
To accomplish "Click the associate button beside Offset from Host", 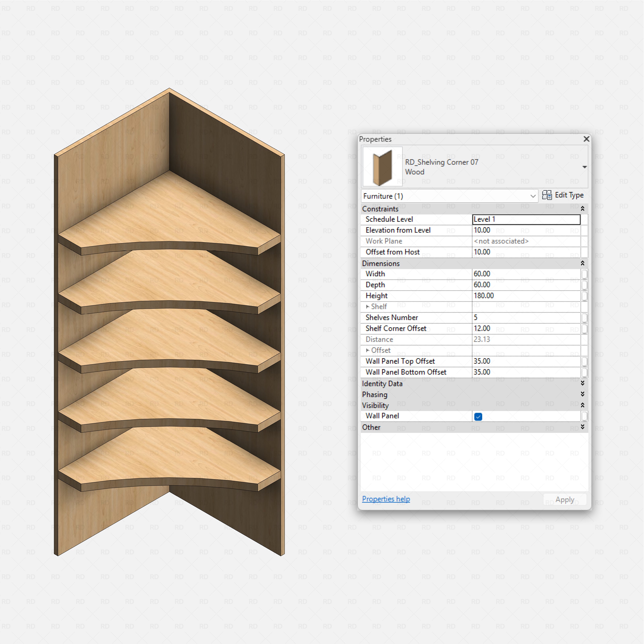I will (x=584, y=252).
